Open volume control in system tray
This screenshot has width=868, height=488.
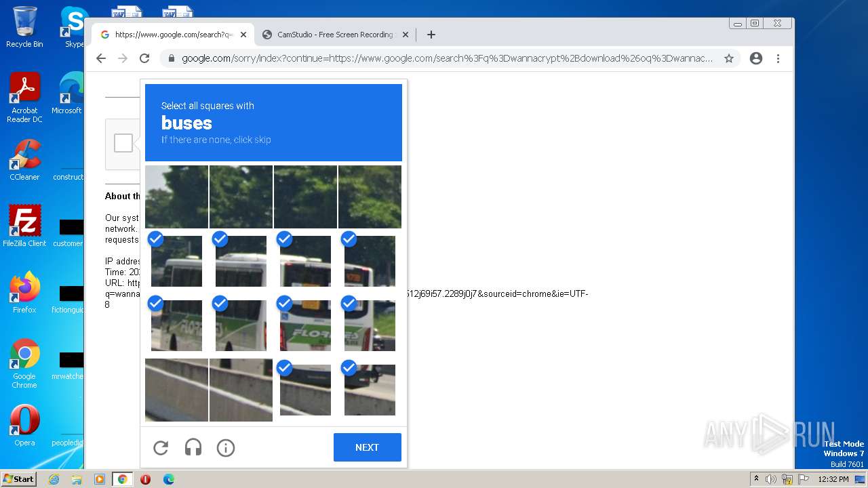(x=771, y=479)
